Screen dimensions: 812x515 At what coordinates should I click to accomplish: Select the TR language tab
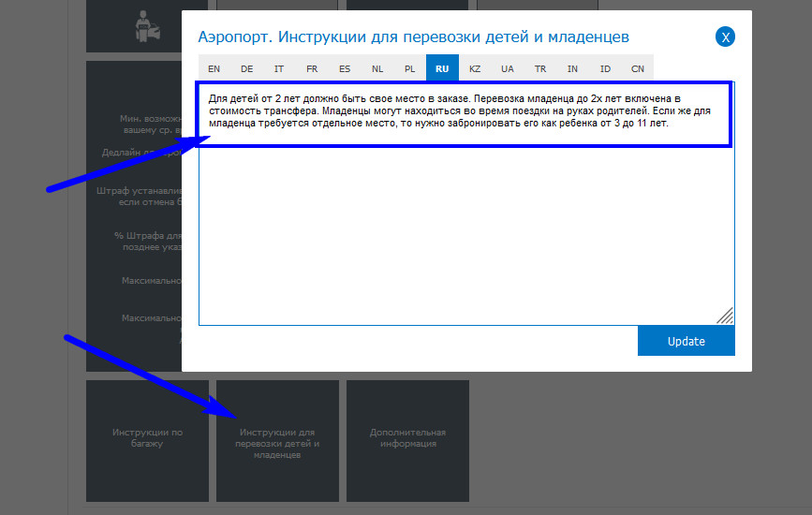tap(540, 68)
